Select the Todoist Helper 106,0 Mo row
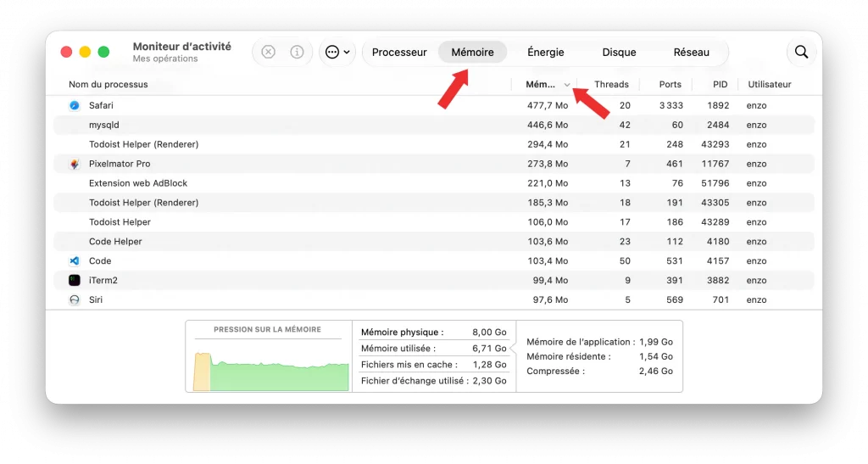 (434, 222)
